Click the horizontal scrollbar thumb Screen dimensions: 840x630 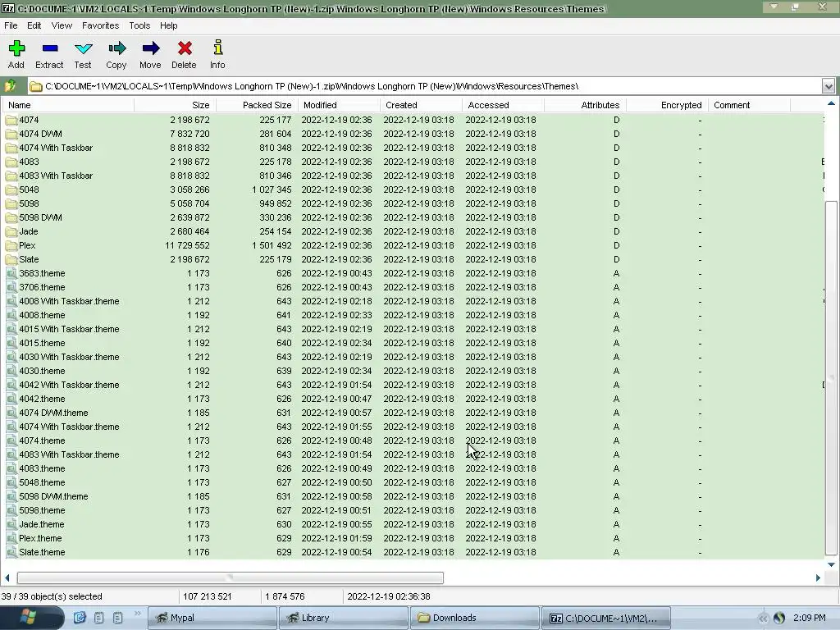point(231,577)
